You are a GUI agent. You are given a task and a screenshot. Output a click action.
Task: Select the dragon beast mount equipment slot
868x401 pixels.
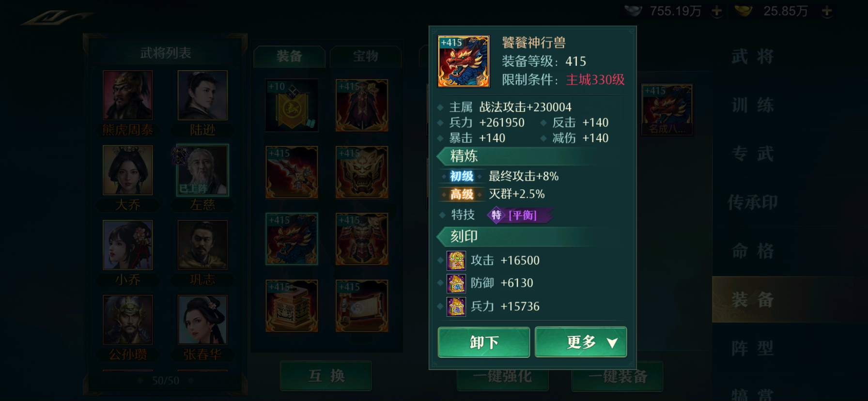(x=292, y=239)
